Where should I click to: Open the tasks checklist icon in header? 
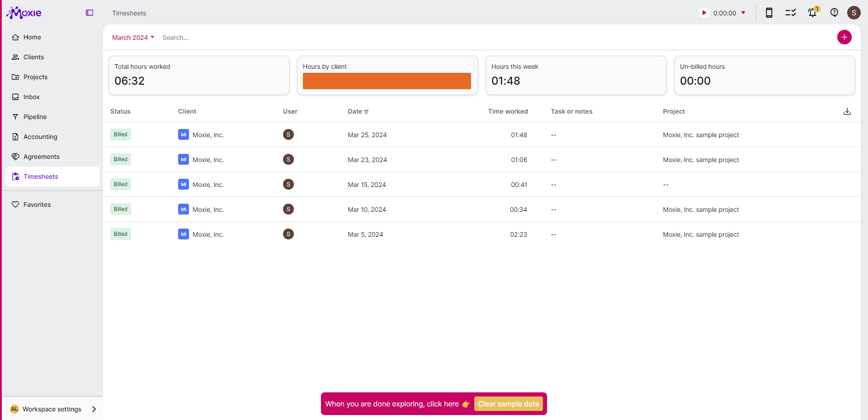pyautogui.click(x=790, y=13)
